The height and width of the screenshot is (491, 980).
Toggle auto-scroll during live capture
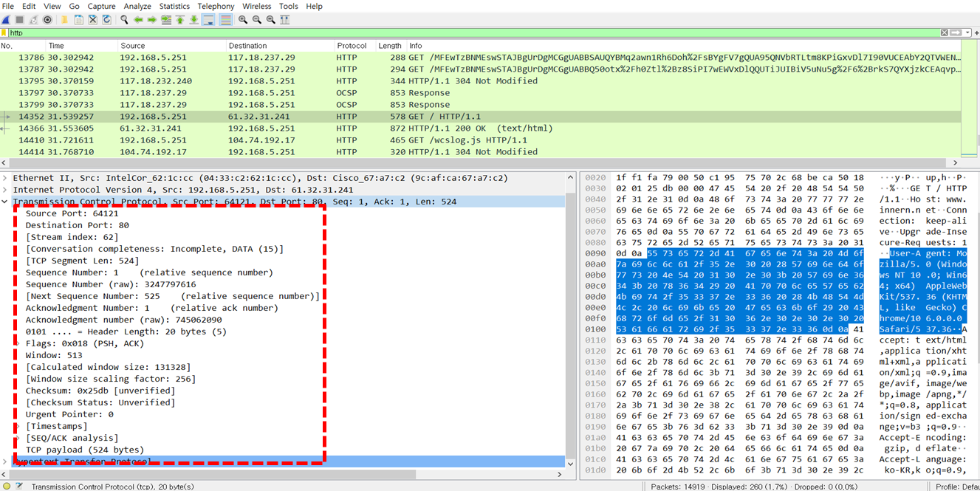[208, 20]
